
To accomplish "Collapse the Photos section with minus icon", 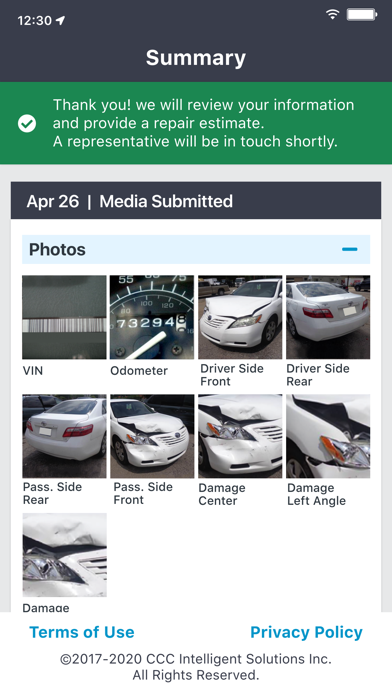I will [349, 249].
